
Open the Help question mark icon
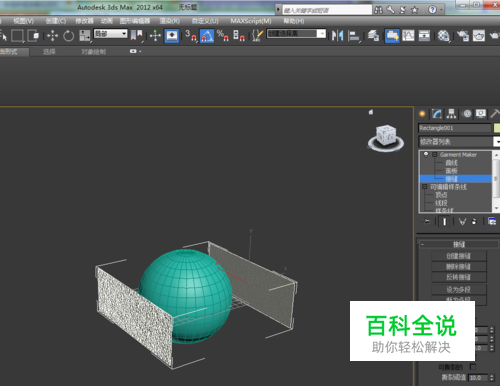click(432, 10)
